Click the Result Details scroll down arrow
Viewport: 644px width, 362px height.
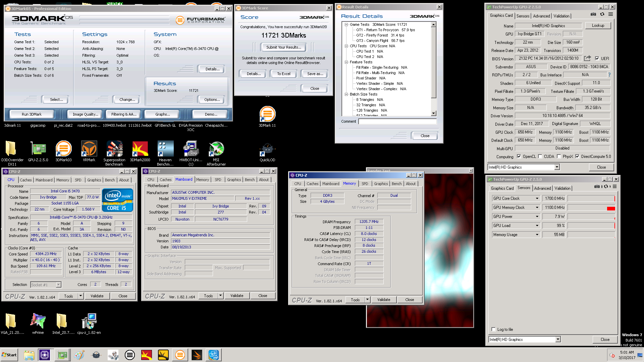click(x=434, y=113)
